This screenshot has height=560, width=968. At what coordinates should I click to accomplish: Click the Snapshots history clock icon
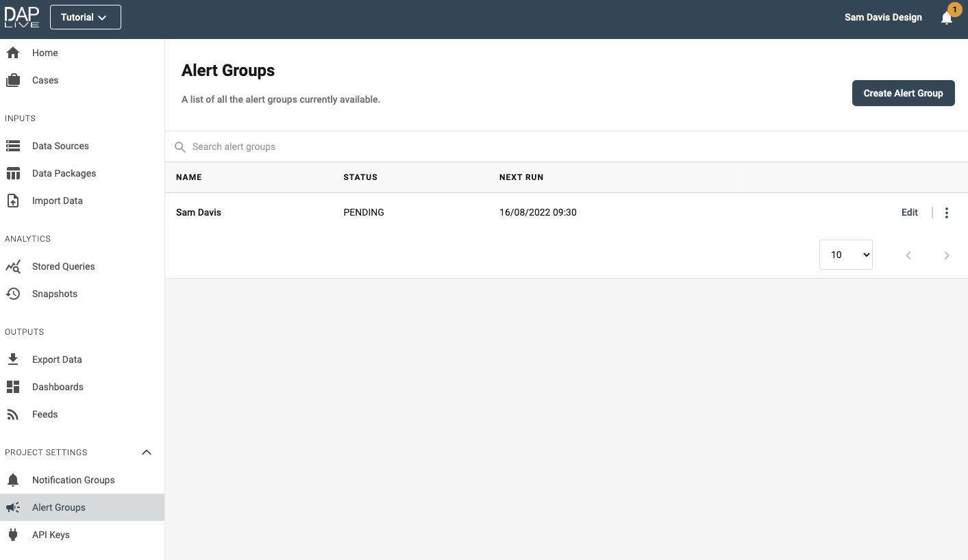pyautogui.click(x=13, y=294)
